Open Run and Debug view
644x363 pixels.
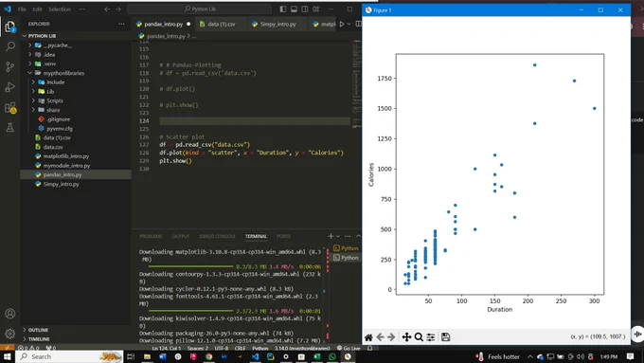[x=9, y=87]
